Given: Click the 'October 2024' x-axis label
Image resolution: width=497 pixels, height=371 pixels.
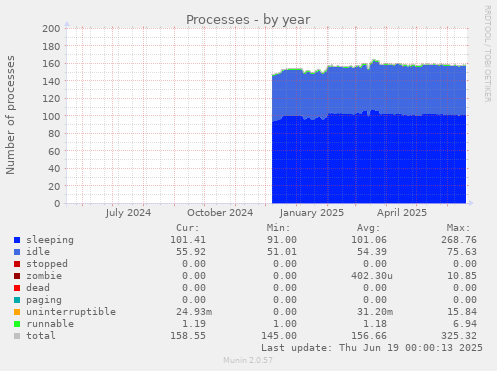Looking at the screenshot, I should tap(220, 213).
